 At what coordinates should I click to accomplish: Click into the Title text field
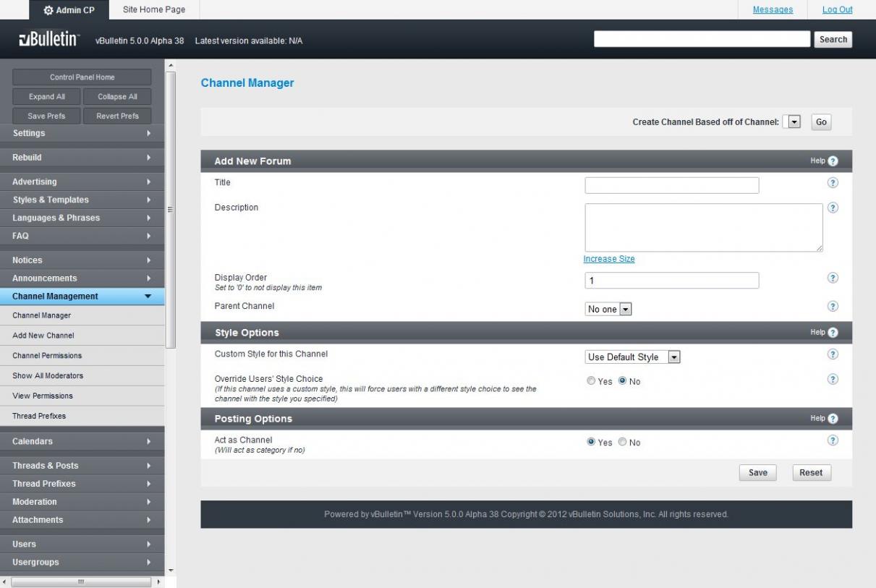pos(671,185)
